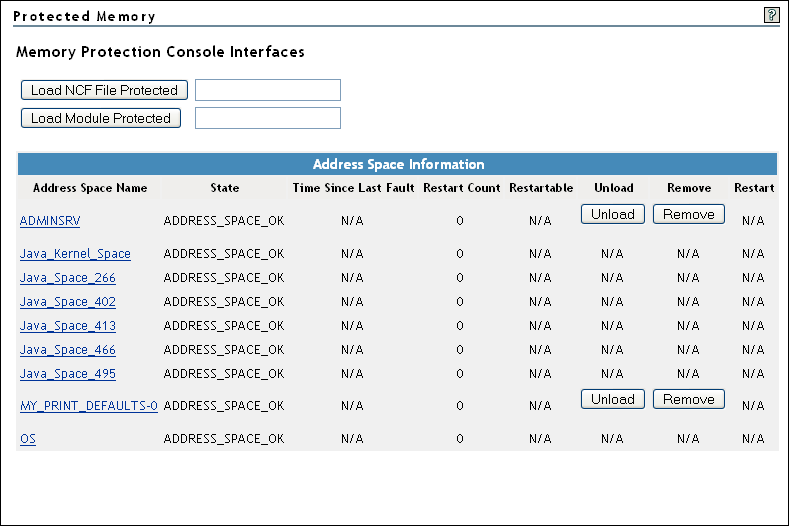Click Restart N/A in ADMINSRV row

click(753, 221)
